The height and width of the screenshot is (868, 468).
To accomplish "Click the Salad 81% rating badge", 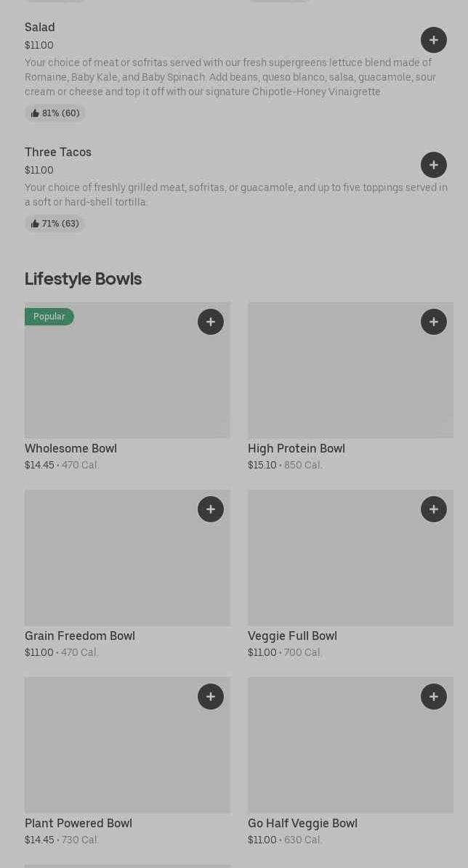I will (55, 113).
